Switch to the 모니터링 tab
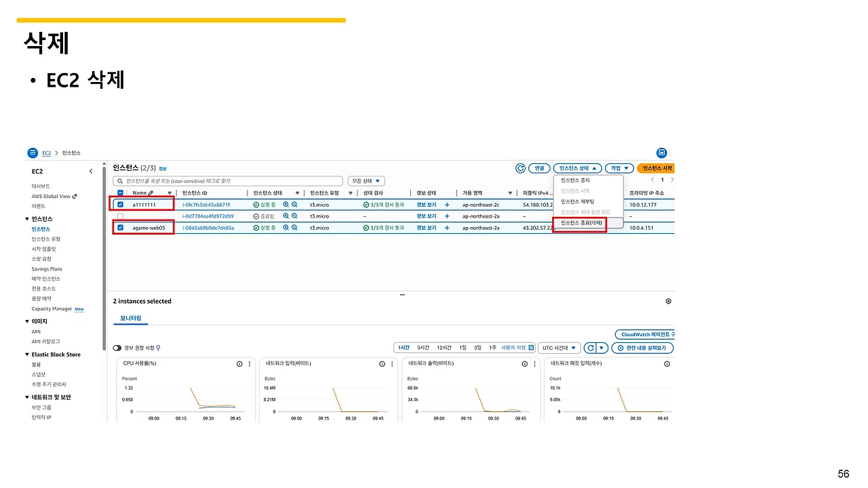 tap(131, 318)
